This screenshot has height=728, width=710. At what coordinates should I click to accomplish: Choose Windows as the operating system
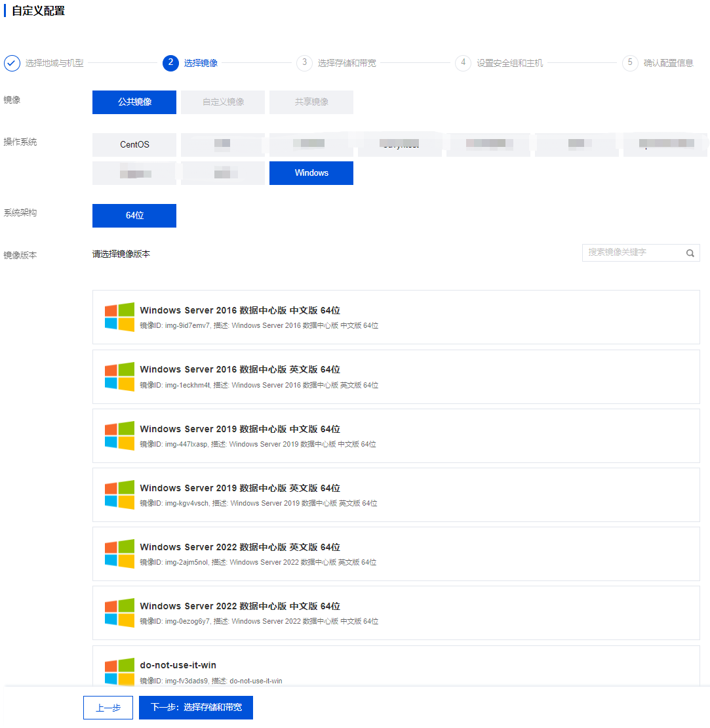pyautogui.click(x=311, y=173)
